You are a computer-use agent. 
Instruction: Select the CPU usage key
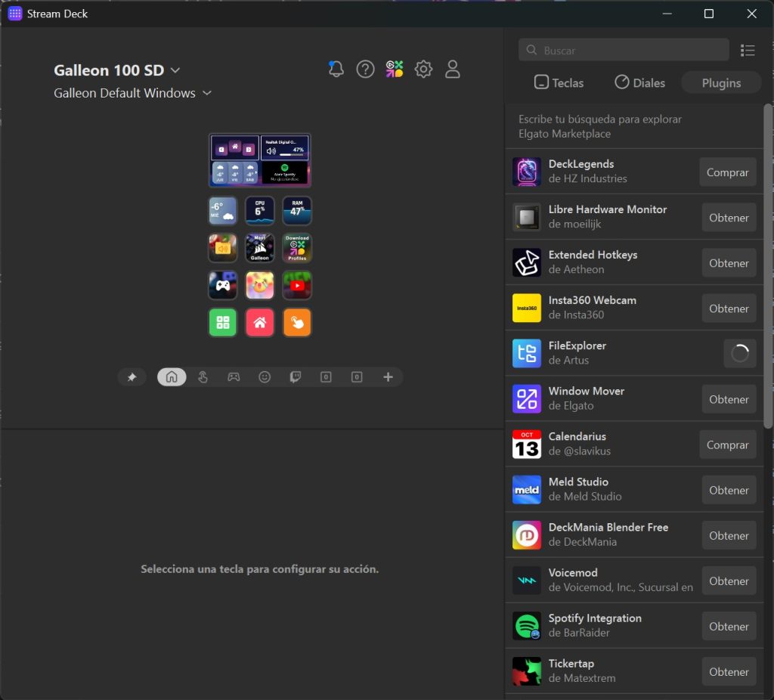260,211
